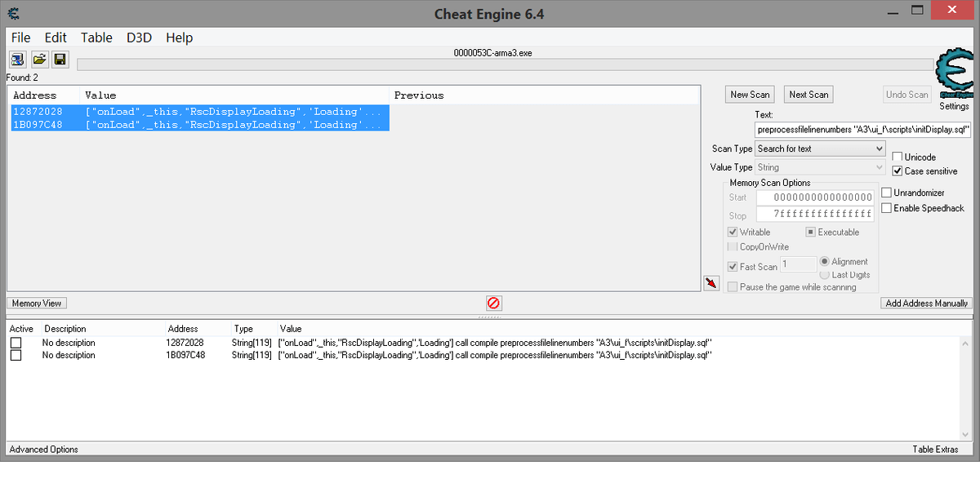
Task: Click the scan progress bar
Action: 504,64
